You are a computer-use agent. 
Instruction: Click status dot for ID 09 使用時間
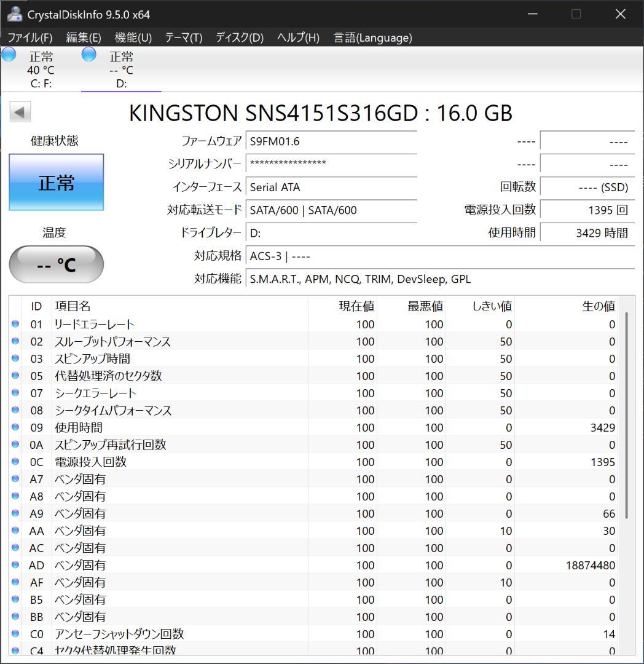pos(15,427)
